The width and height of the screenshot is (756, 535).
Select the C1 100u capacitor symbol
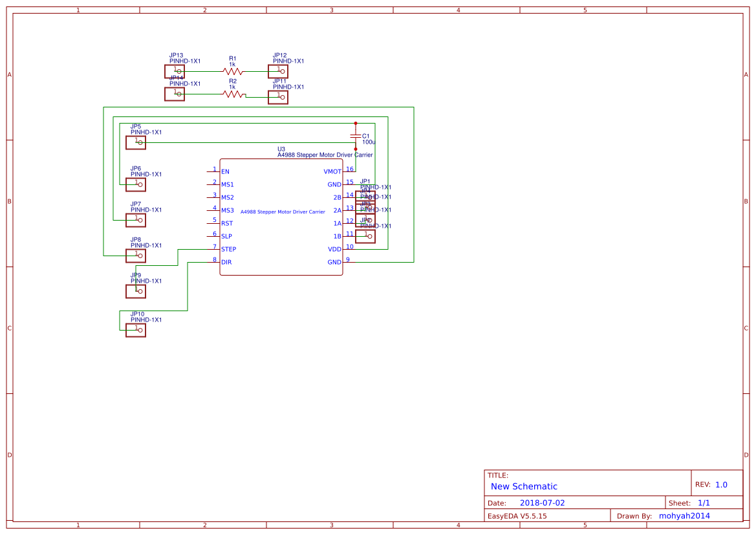point(356,136)
